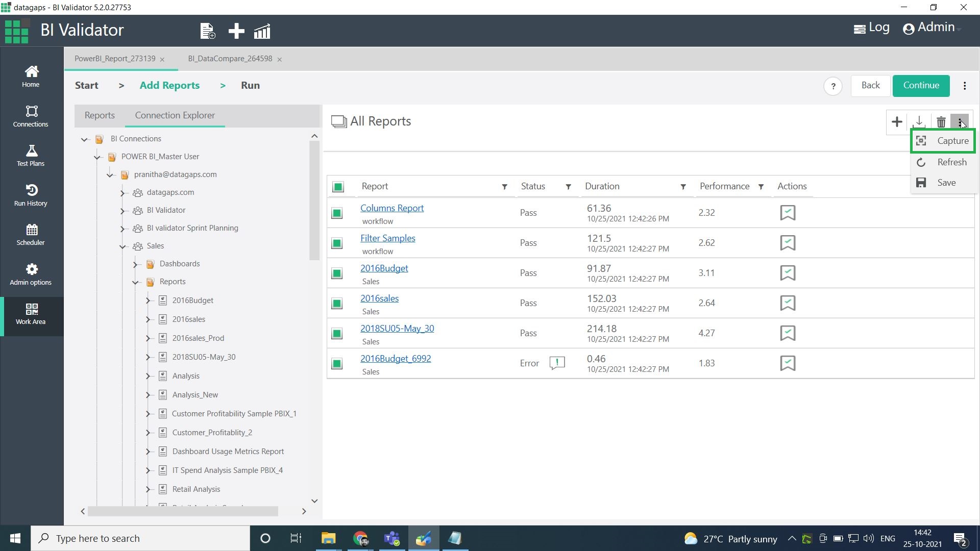The width and height of the screenshot is (980, 551).
Task: Open the 2018SU05-May_30 report link
Action: [x=397, y=329]
